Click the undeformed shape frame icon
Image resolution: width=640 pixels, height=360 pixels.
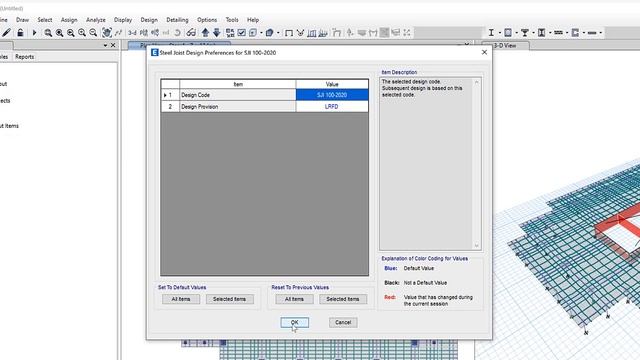(x=289, y=33)
